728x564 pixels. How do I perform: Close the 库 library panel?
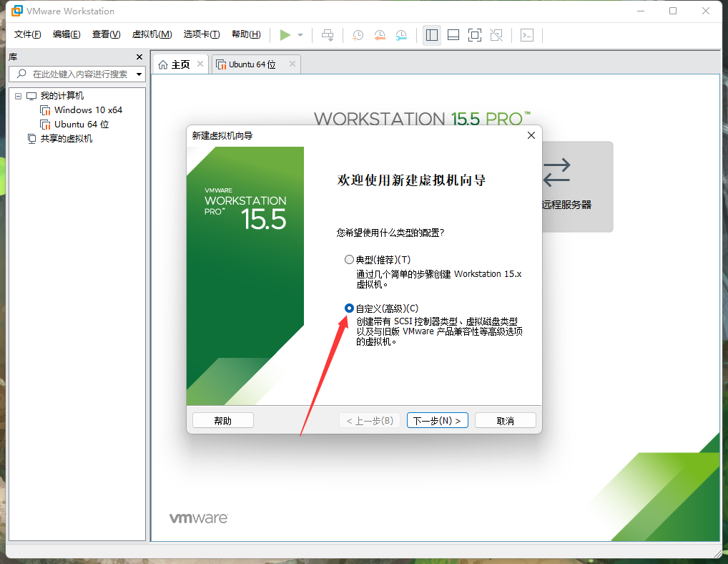pos(139,57)
